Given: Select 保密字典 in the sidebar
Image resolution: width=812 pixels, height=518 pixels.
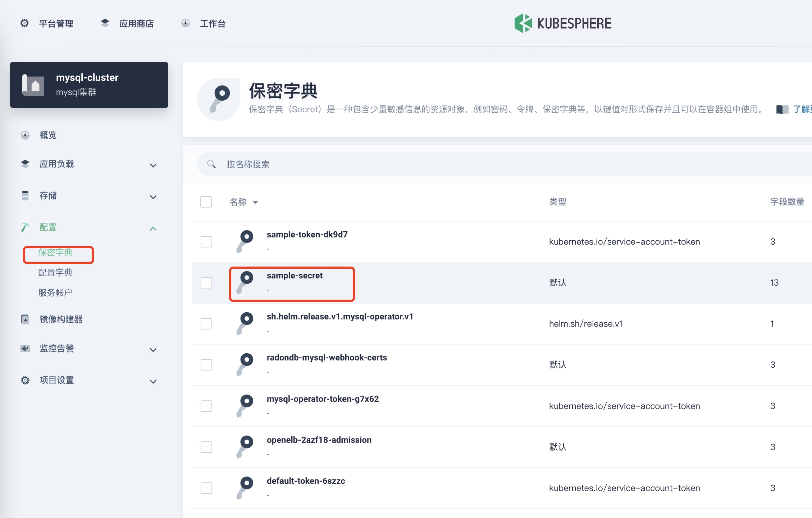Looking at the screenshot, I should (x=55, y=253).
